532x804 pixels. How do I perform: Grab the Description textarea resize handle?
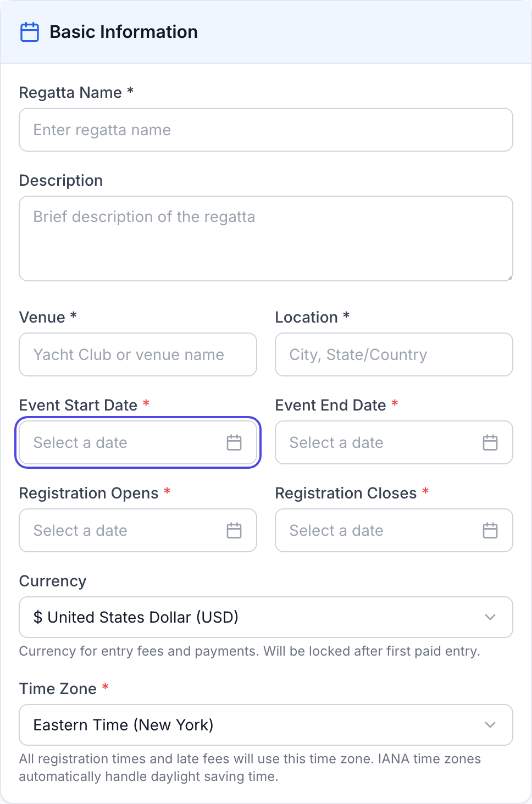point(509,278)
